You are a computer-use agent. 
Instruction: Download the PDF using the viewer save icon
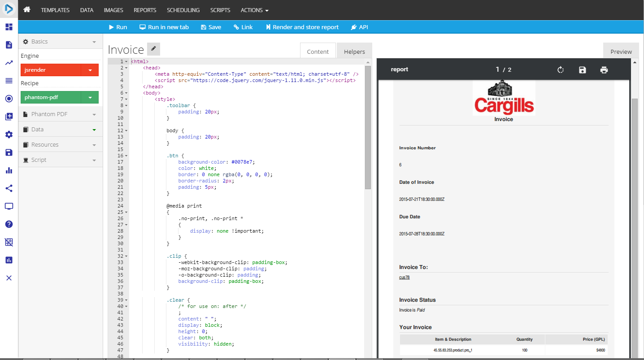583,69
